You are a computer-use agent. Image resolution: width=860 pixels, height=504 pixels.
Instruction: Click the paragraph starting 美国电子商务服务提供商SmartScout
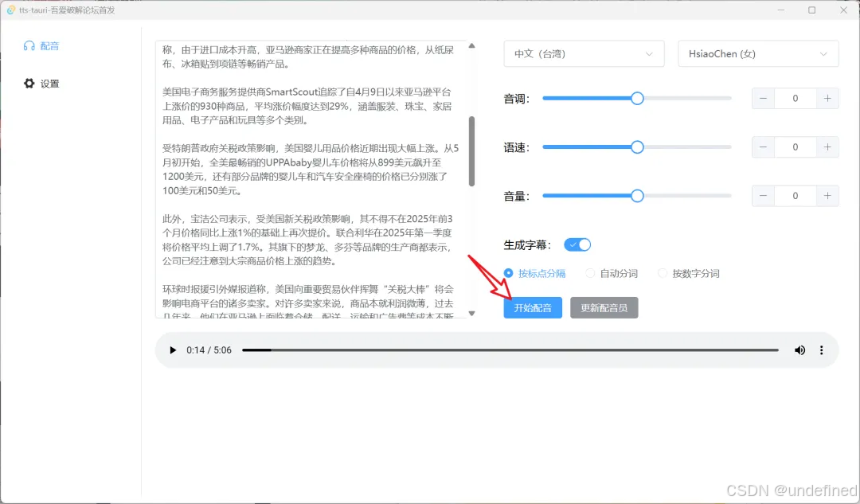[307, 106]
